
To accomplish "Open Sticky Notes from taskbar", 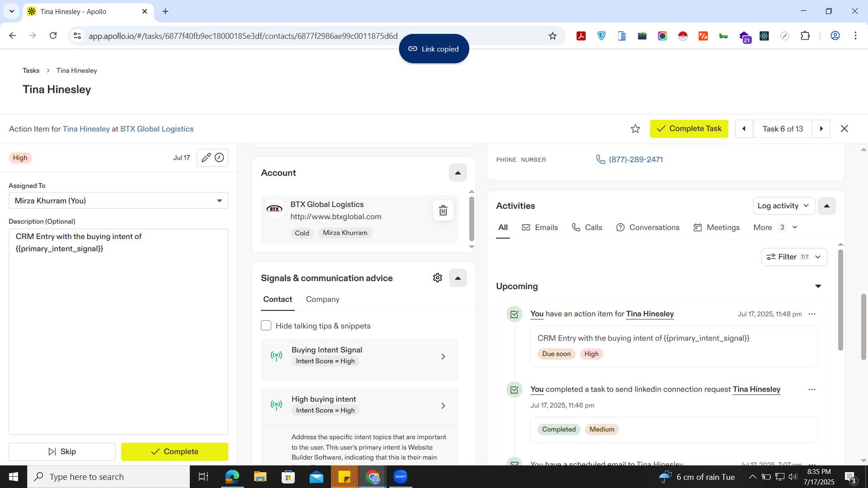I will (344, 477).
